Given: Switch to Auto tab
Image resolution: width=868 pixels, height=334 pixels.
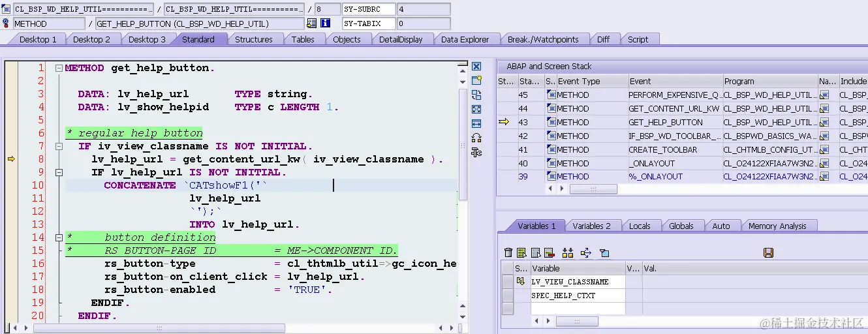Looking at the screenshot, I should [x=721, y=226].
